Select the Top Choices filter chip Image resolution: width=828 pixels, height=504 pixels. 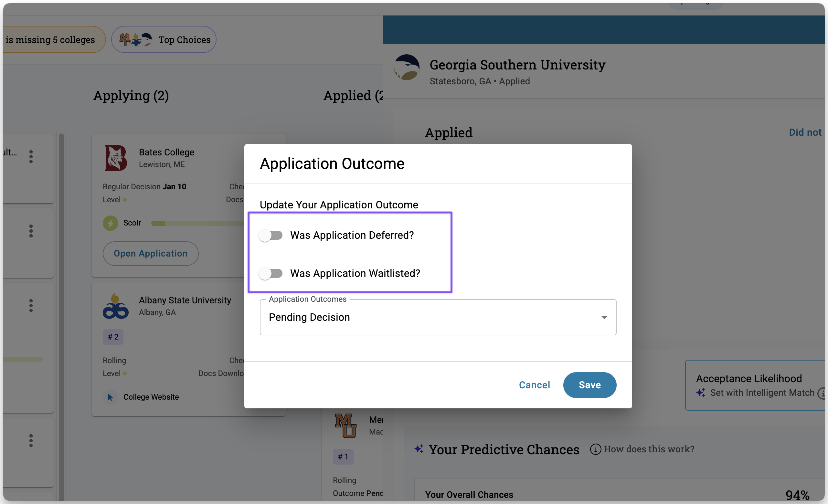164,40
